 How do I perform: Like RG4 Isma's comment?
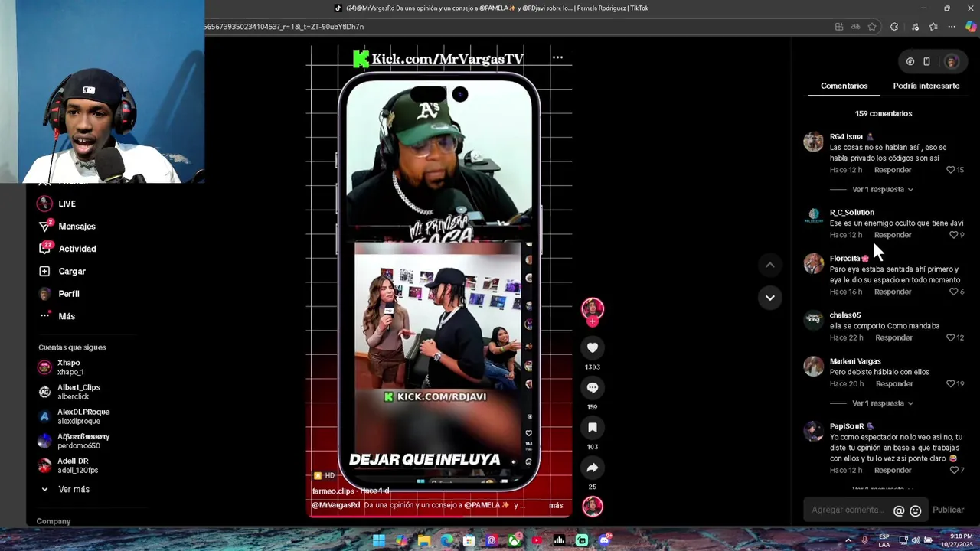point(951,170)
